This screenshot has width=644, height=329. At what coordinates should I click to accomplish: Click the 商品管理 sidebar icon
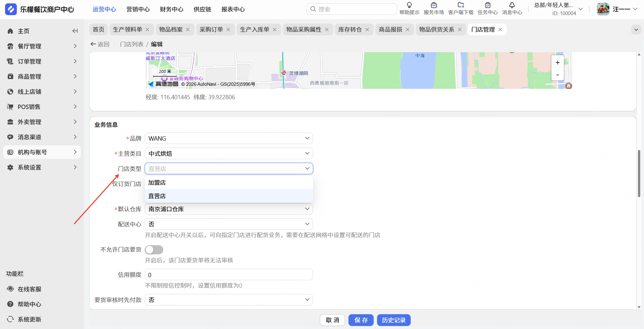(10, 76)
